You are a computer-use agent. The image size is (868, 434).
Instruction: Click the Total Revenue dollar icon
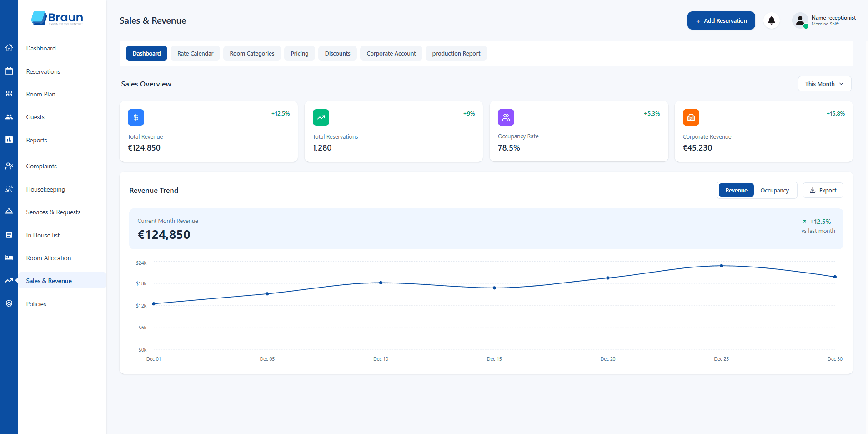point(136,117)
